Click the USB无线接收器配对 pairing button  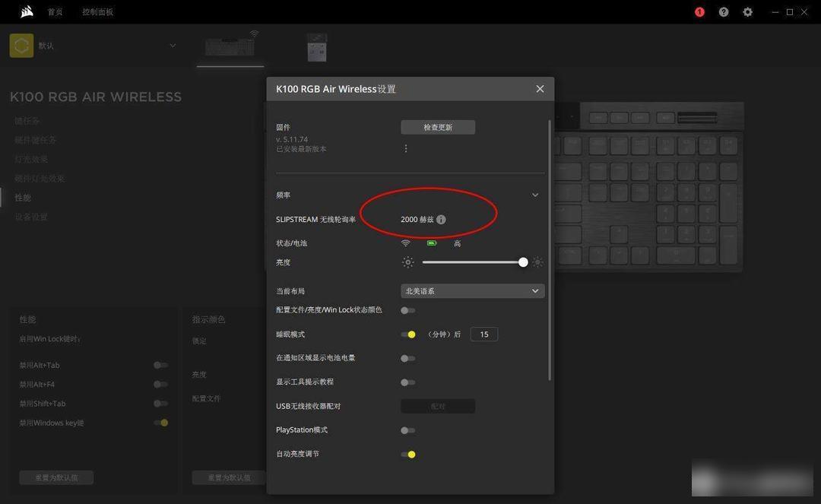(438, 406)
